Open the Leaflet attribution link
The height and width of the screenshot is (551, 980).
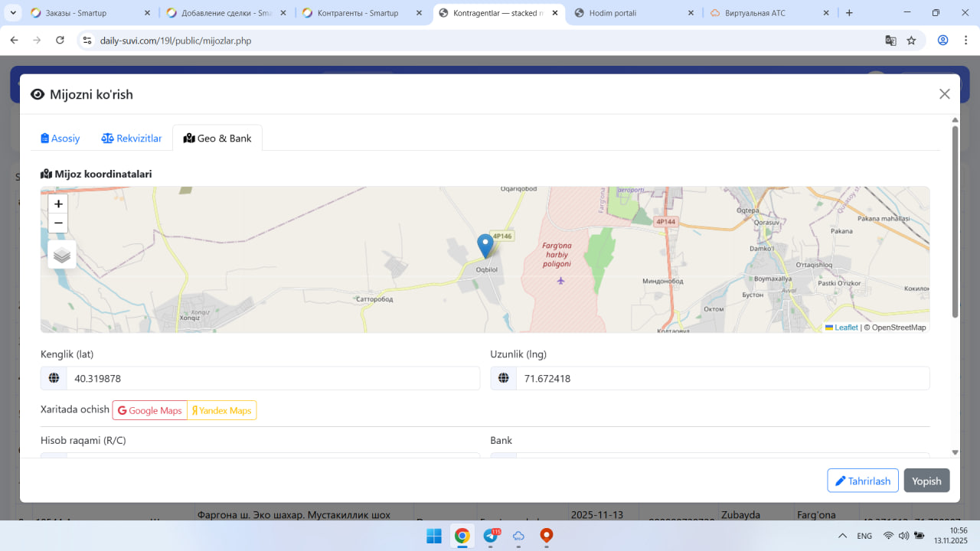coord(841,328)
